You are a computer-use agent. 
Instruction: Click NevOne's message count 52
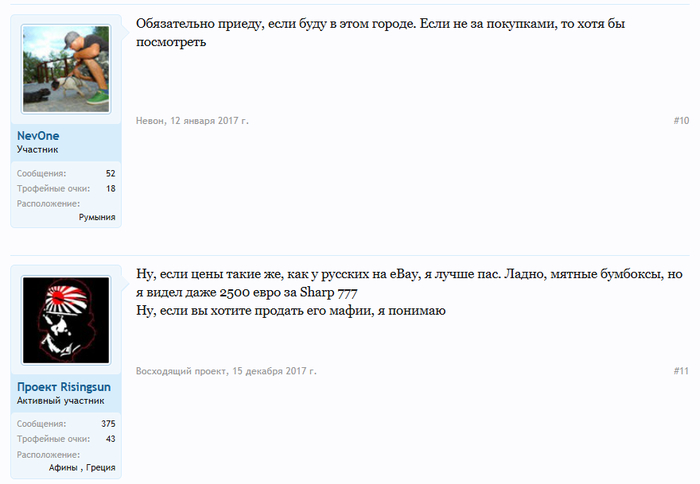110,173
